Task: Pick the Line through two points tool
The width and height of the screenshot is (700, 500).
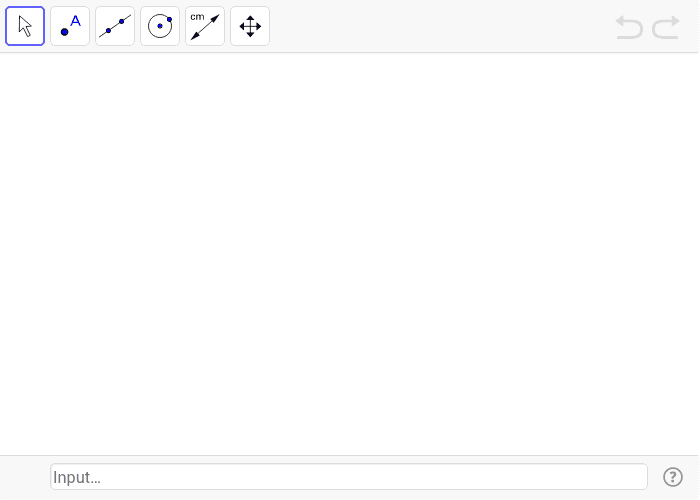Action: coord(115,26)
